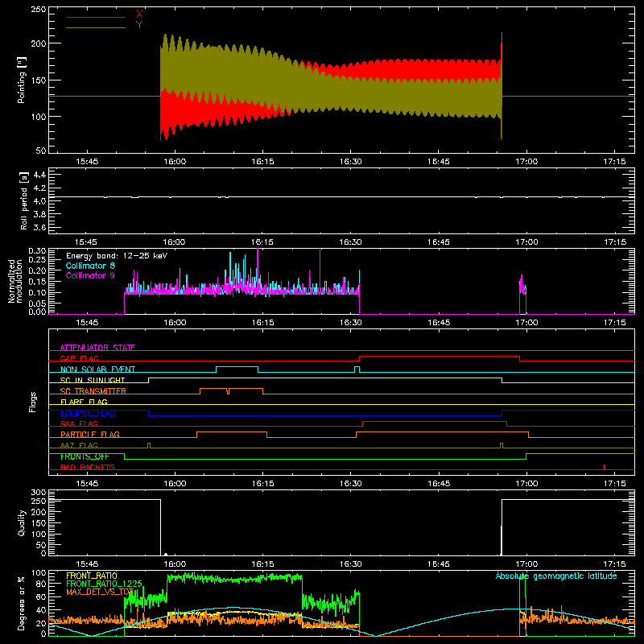This screenshot has height=644, width=644.
Task: Click the 'BAD_PACKETS' flag label
Action: point(88,467)
